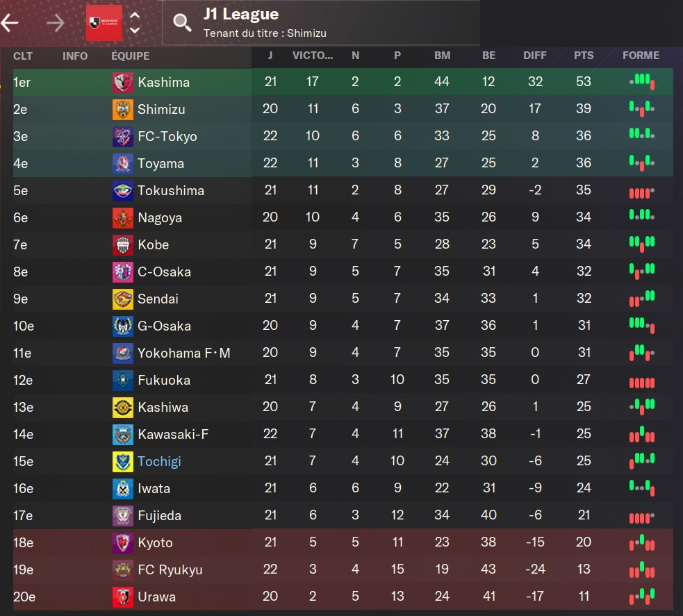
Task: Click the down chevron beside the league logo
Action: 135,31
